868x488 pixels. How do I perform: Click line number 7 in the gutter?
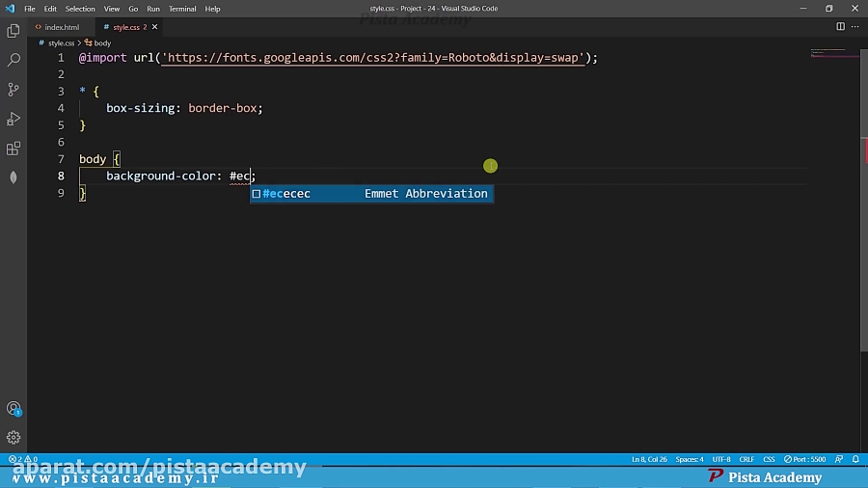pyautogui.click(x=61, y=159)
